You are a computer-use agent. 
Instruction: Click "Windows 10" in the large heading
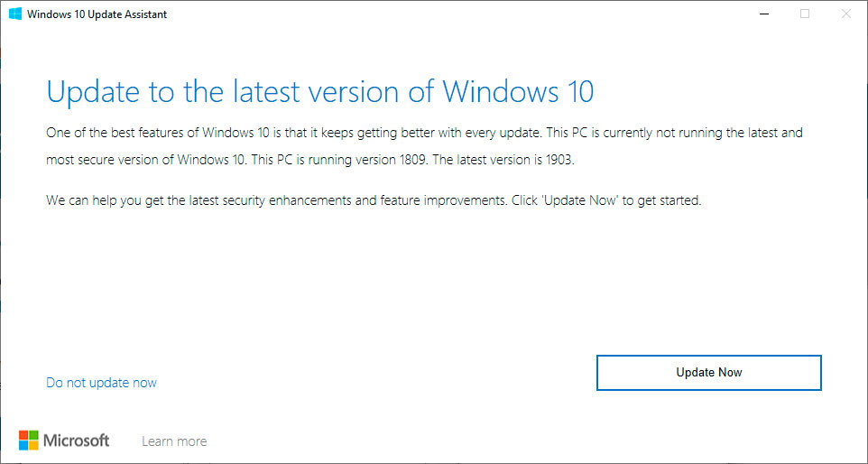(x=518, y=92)
